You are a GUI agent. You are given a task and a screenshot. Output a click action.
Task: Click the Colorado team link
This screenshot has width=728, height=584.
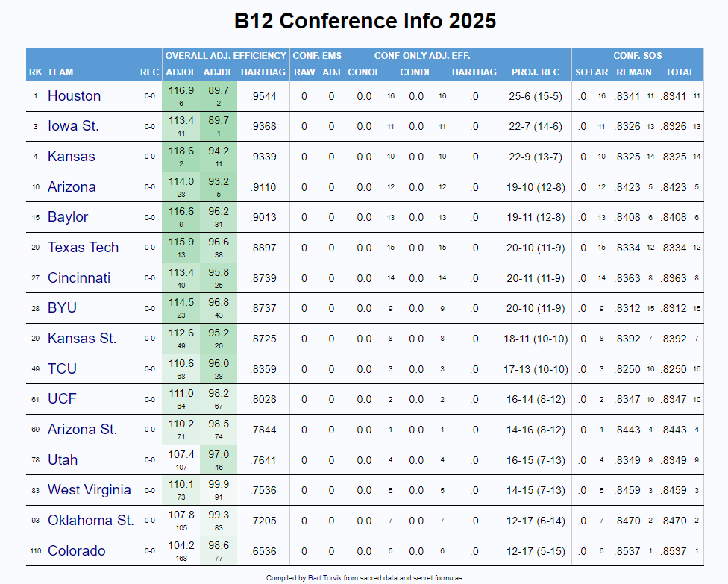point(76,551)
